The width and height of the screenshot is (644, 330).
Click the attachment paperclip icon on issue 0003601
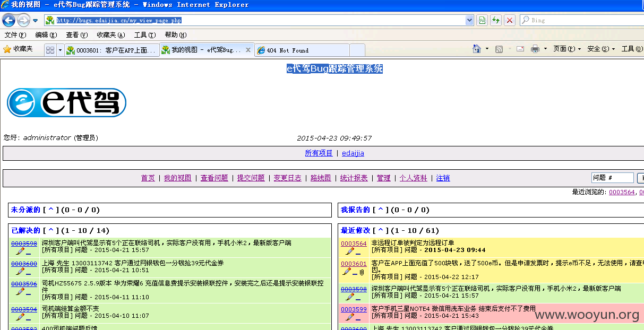point(362,272)
